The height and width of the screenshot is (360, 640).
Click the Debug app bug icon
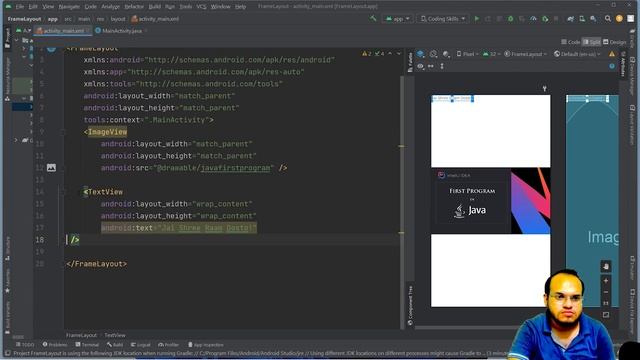510,19
